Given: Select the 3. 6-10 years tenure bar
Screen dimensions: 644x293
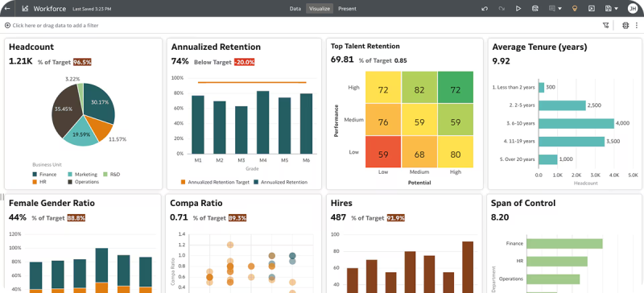Looking at the screenshot, I should pos(576,123).
